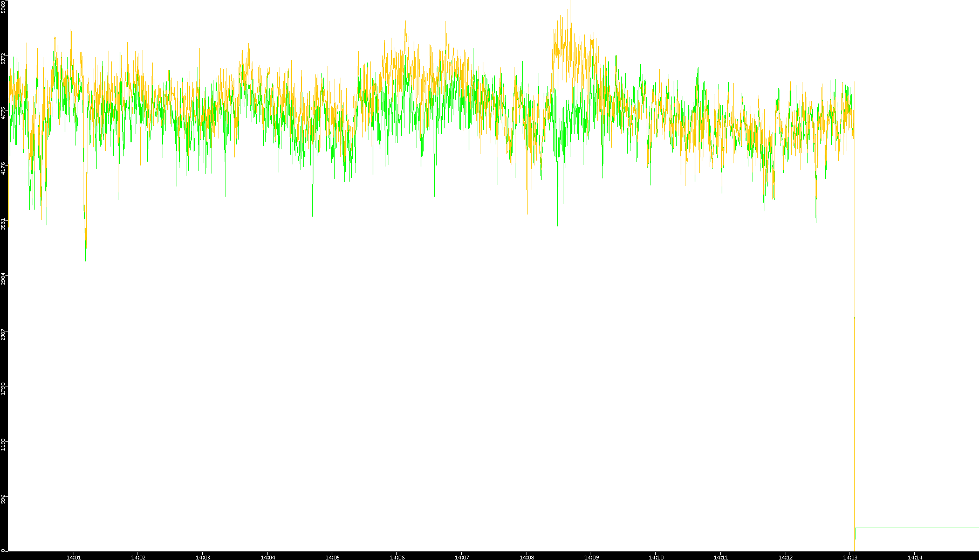Viewport: 979px width, 560px height.
Task: Select the 14:05 time marker
Action: point(332,557)
